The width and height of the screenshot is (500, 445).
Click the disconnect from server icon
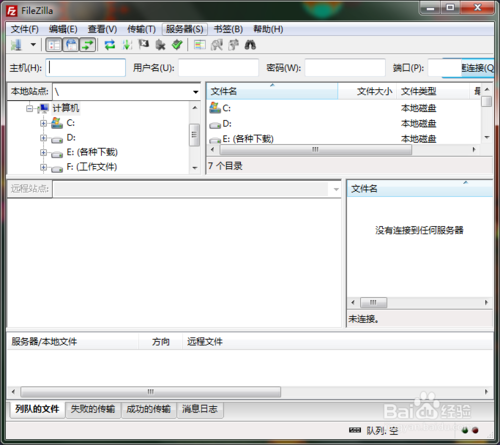(x=160, y=45)
